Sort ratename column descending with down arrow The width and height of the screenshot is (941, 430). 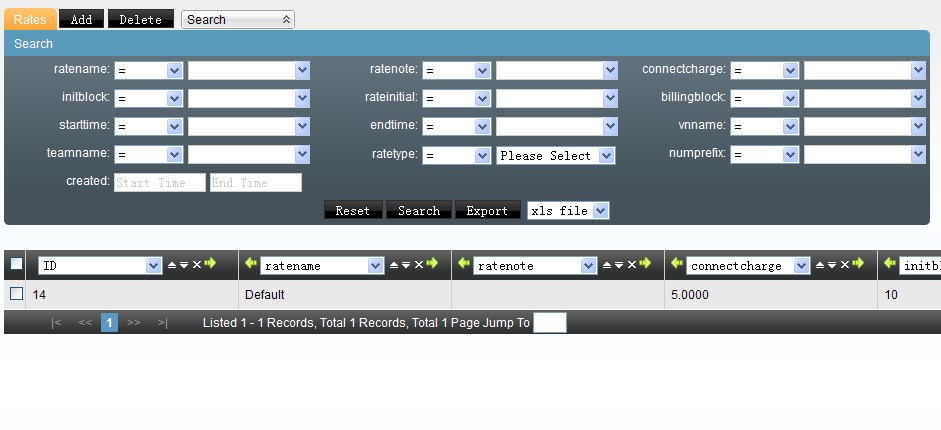pyautogui.click(x=405, y=265)
